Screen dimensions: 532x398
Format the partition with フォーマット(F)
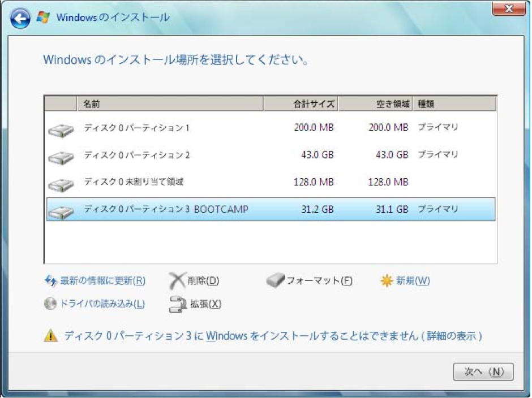pyautogui.click(x=320, y=281)
